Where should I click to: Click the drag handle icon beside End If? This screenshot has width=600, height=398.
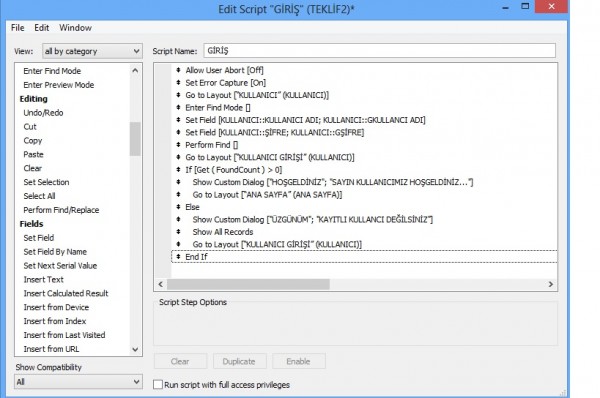click(x=178, y=256)
